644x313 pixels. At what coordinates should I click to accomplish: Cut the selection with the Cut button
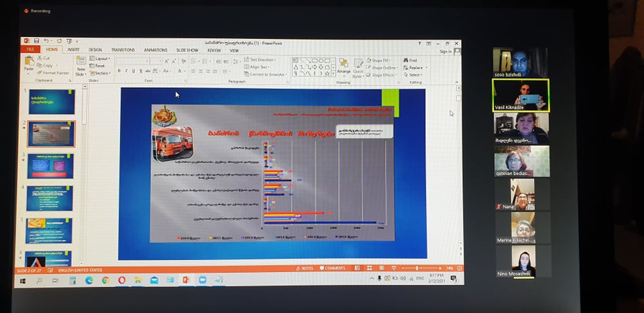(43, 58)
